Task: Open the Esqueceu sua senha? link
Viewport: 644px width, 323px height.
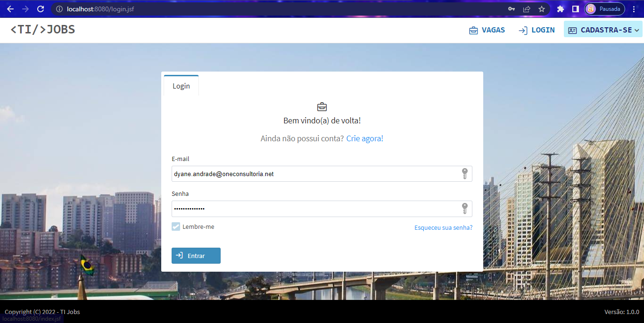Action: click(443, 227)
